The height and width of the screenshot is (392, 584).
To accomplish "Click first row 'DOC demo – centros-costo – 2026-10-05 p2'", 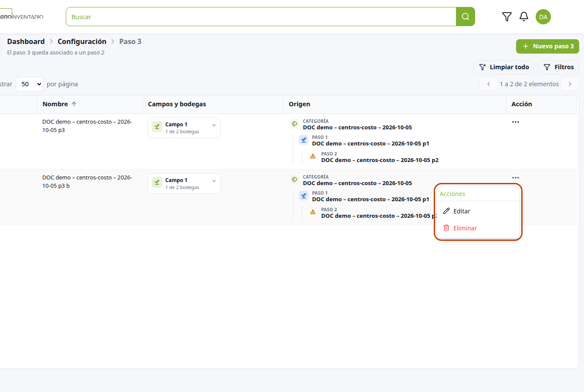I will 380,160.
